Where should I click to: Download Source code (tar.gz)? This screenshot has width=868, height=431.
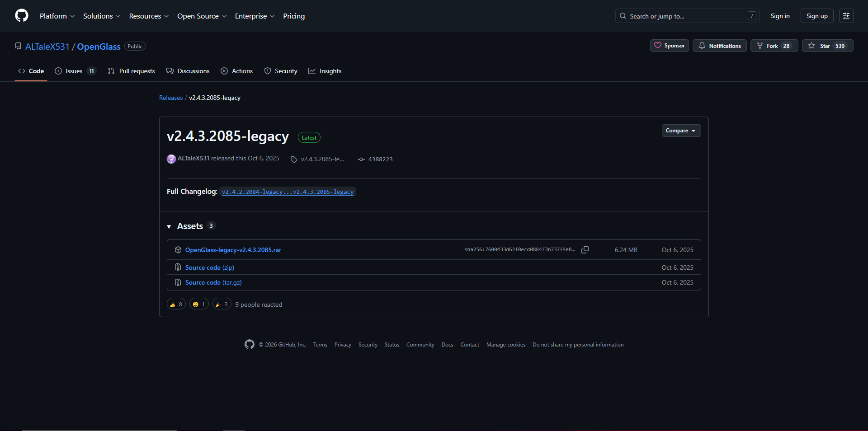pos(213,282)
